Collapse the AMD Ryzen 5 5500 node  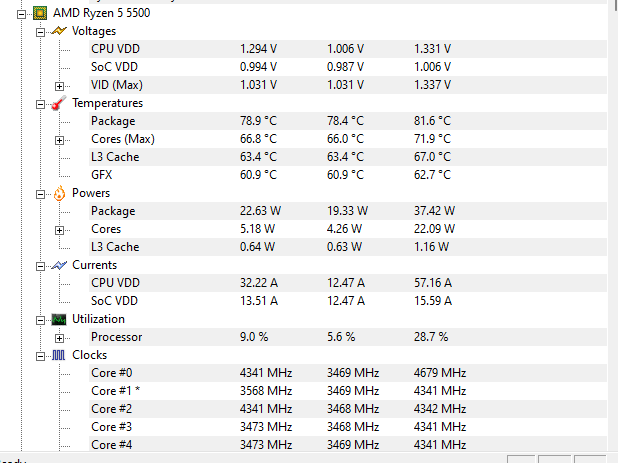[22, 13]
